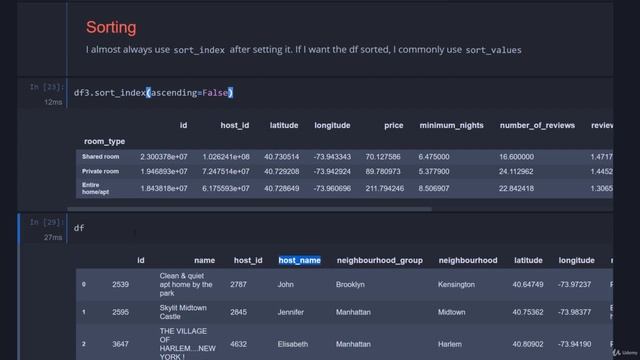
Task: Click the Entire home/apt row label
Action: tap(96, 188)
